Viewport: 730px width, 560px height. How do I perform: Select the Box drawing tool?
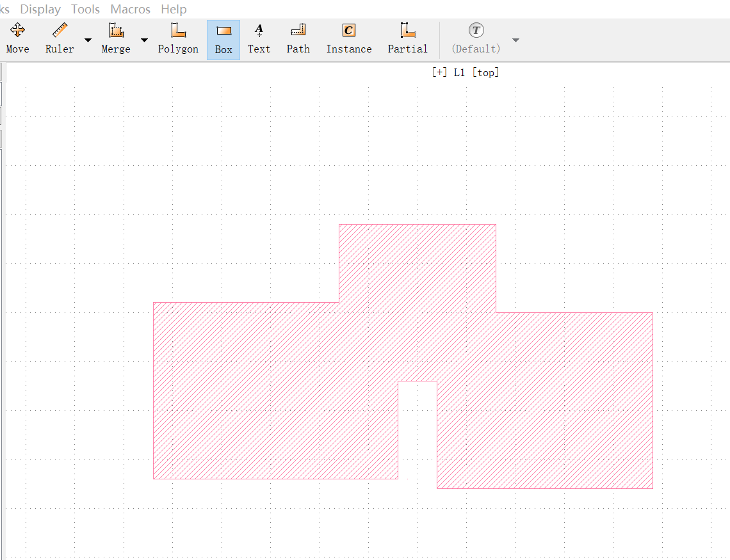[x=223, y=40]
